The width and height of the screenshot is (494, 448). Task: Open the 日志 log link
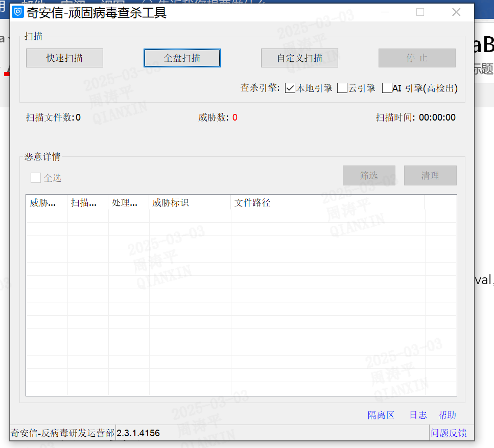[x=418, y=415]
